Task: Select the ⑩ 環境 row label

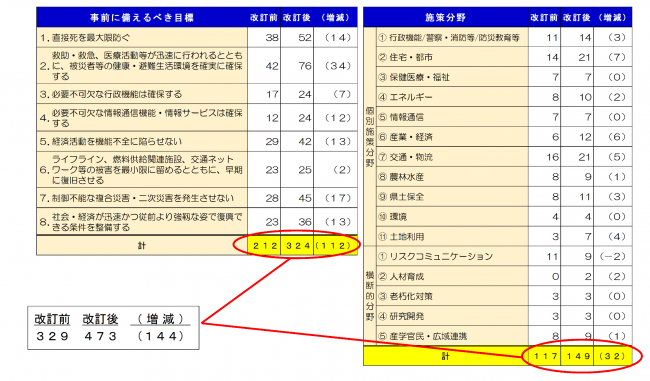Action: click(452, 216)
